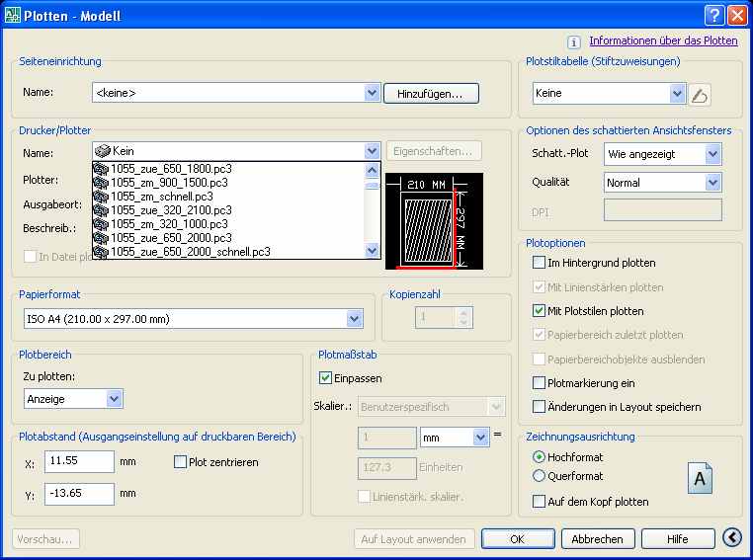753x560 pixels.
Task: Click the collapse dialog arrow icon
Action: click(732, 538)
